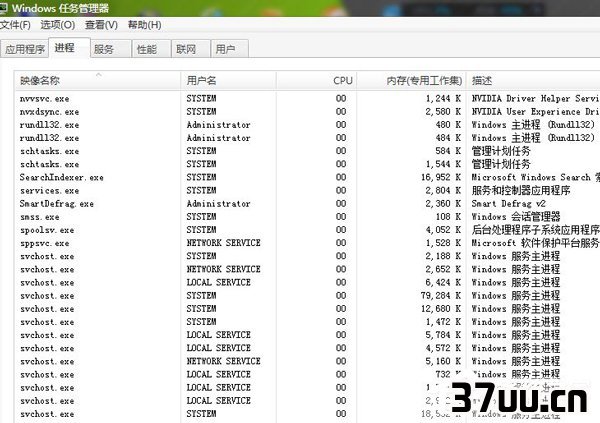Select the 进程 tab
This screenshot has height=423, width=600.
click(x=69, y=48)
